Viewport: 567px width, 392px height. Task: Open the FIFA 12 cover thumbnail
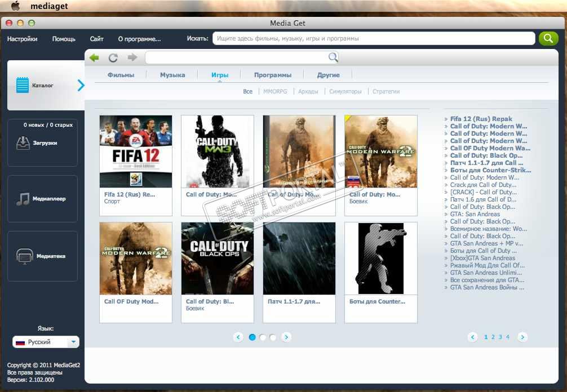[x=136, y=152]
